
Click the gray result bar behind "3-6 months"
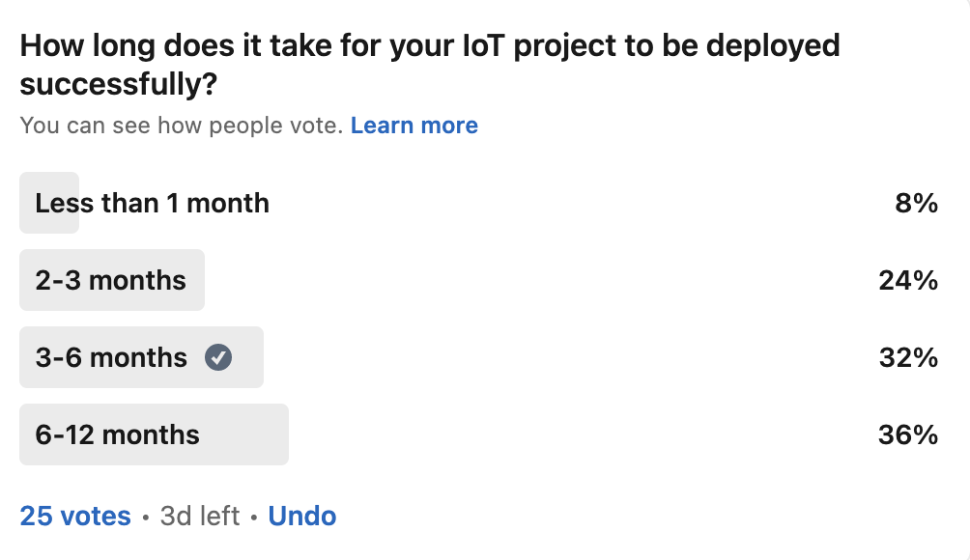point(248,358)
